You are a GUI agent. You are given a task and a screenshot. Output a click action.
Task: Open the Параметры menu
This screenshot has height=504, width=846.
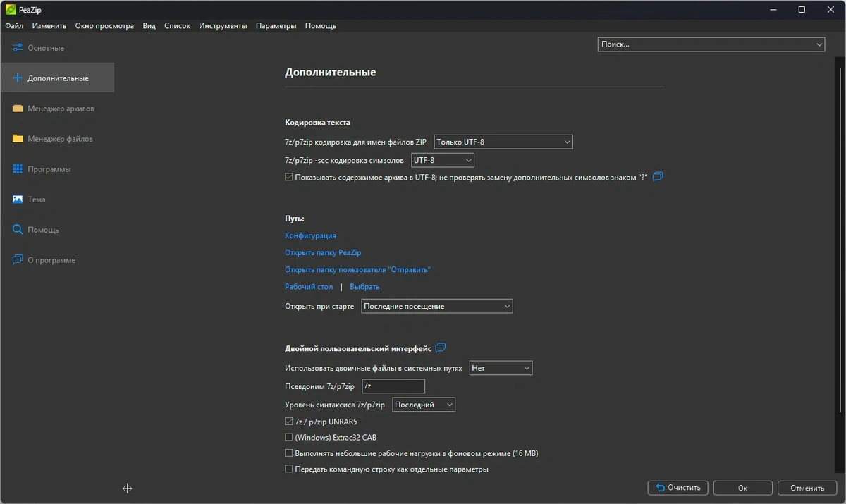[x=276, y=26]
